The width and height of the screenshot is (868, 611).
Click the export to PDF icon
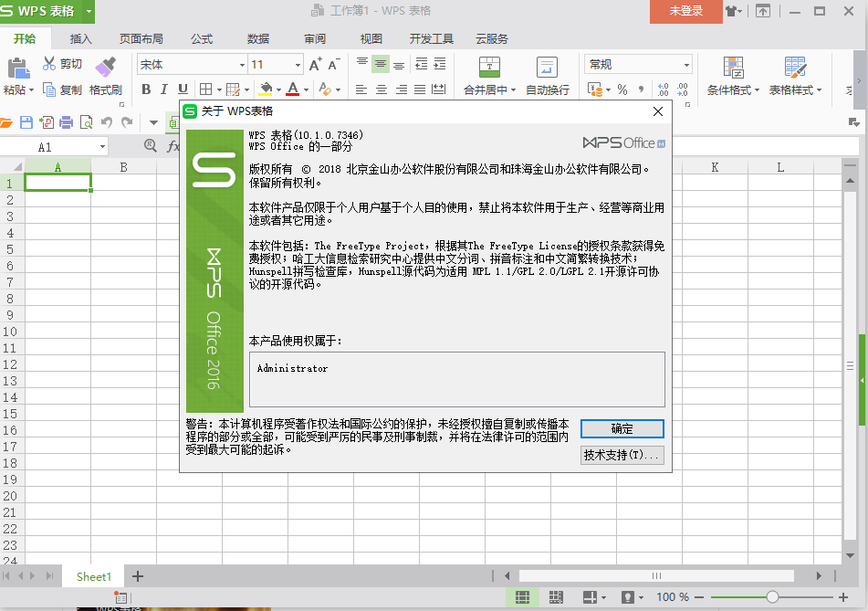[47, 122]
